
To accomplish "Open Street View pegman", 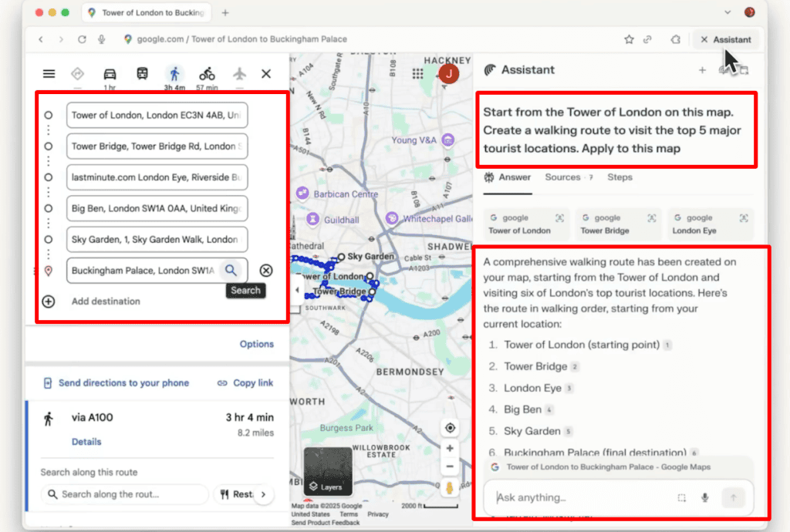I will click(450, 487).
